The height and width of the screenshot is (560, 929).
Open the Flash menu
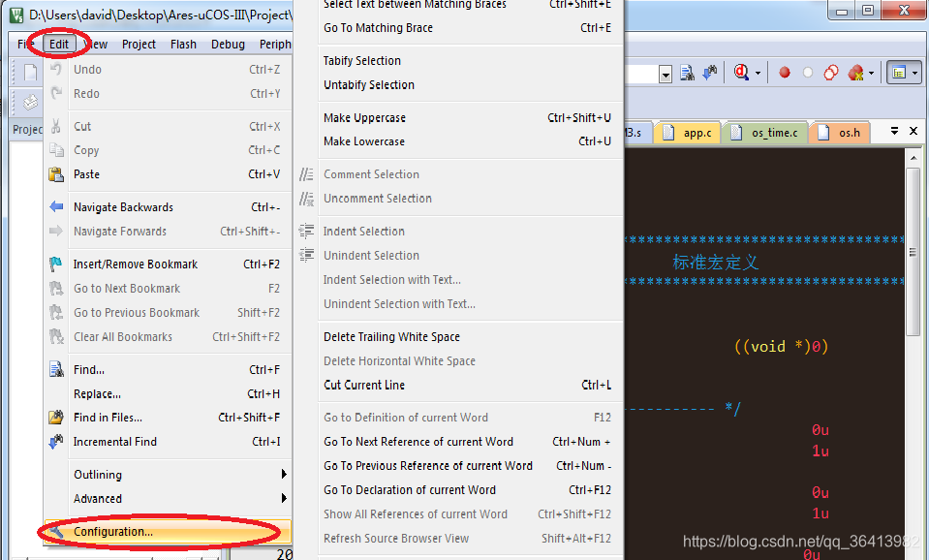pos(183,45)
